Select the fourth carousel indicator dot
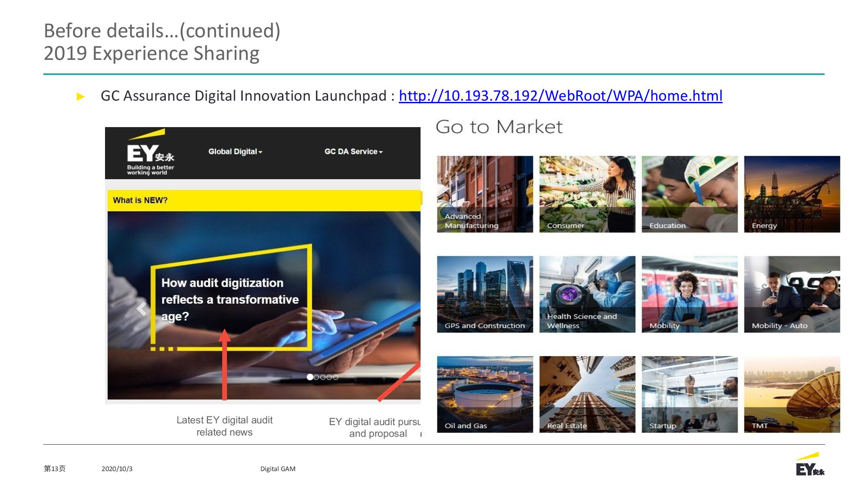The image size is (868, 488). (329, 377)
